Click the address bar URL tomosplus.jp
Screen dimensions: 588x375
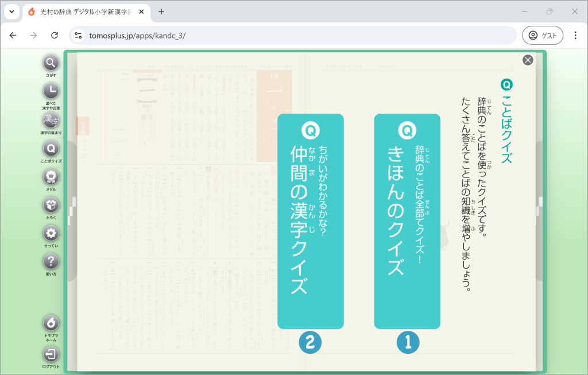(137, 36)
